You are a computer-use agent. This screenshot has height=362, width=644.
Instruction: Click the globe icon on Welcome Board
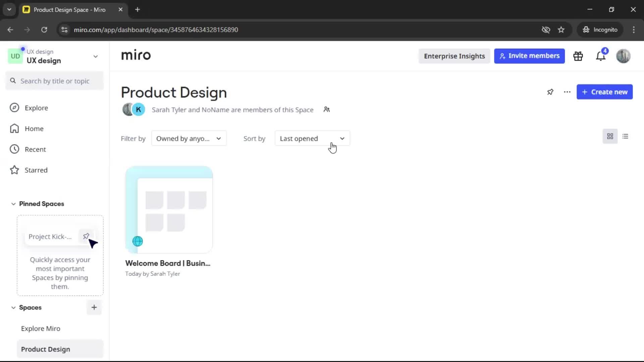(138, 241)
